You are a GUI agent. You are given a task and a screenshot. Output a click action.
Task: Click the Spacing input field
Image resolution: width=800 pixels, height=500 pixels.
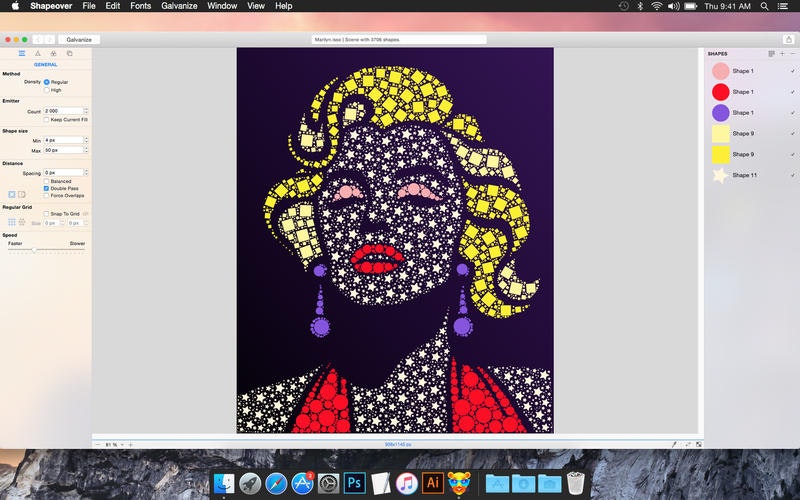click(x=63, y=172)
